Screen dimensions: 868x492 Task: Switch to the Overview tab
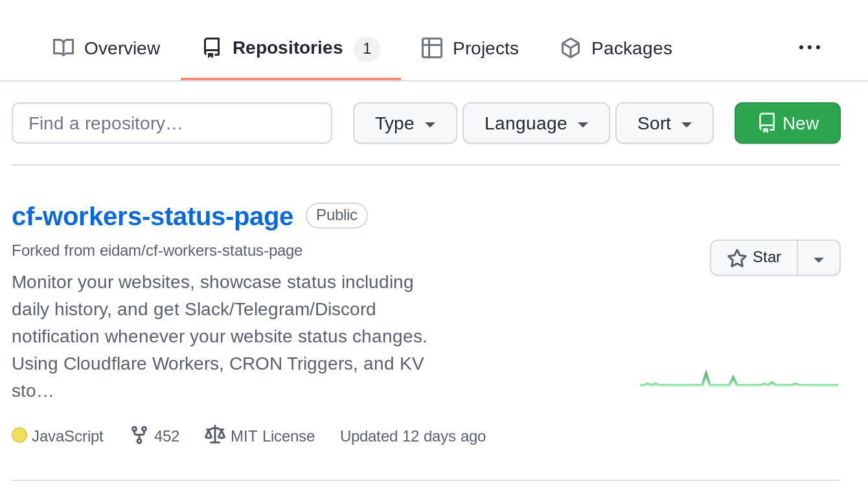(x=106, y=48)
